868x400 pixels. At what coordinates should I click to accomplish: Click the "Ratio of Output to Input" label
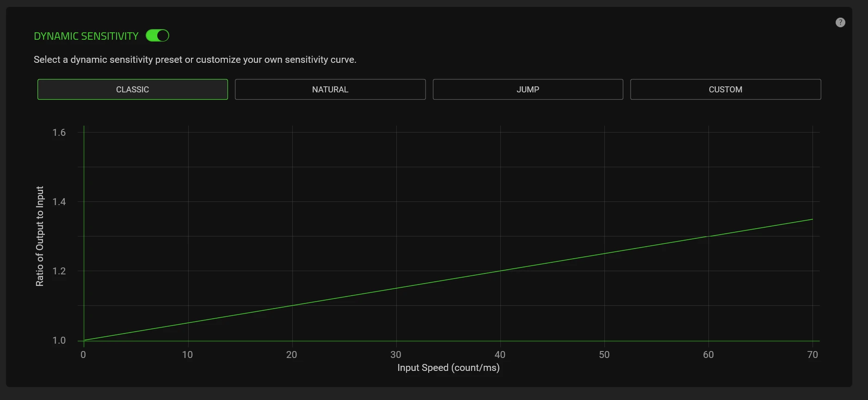coord(40,236)
